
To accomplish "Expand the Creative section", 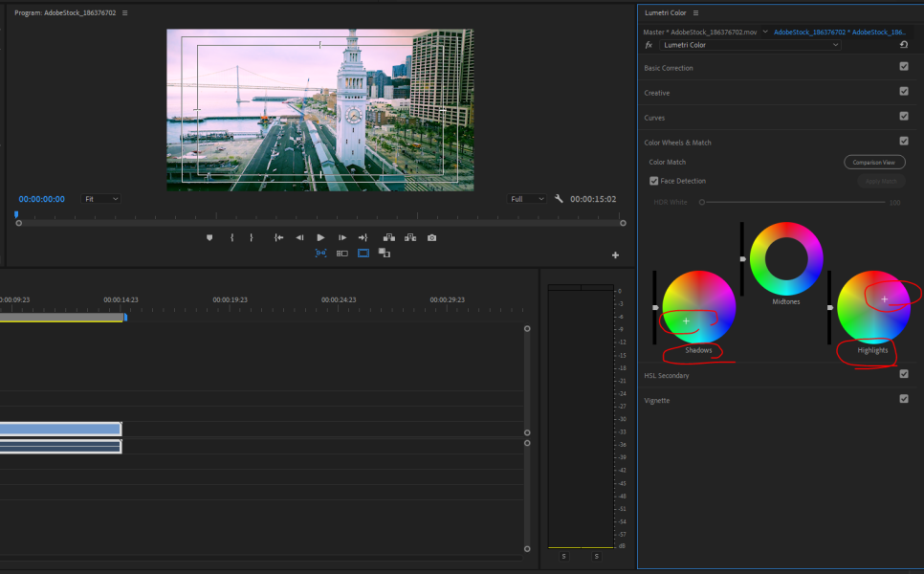I will tap(656, 93).
